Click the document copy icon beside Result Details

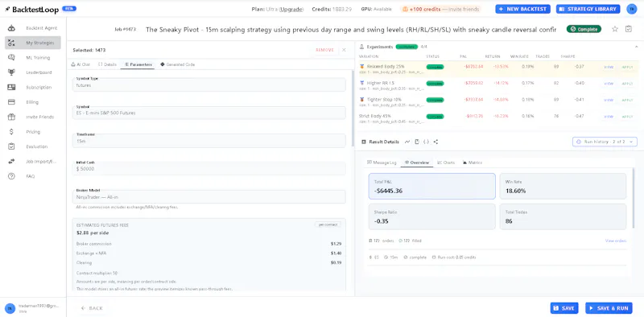click(x=417, y=142)
